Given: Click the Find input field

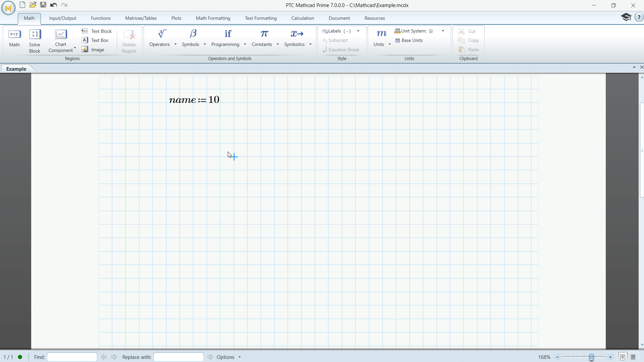Looking at the screenshot, I should (x=72, y=357).
